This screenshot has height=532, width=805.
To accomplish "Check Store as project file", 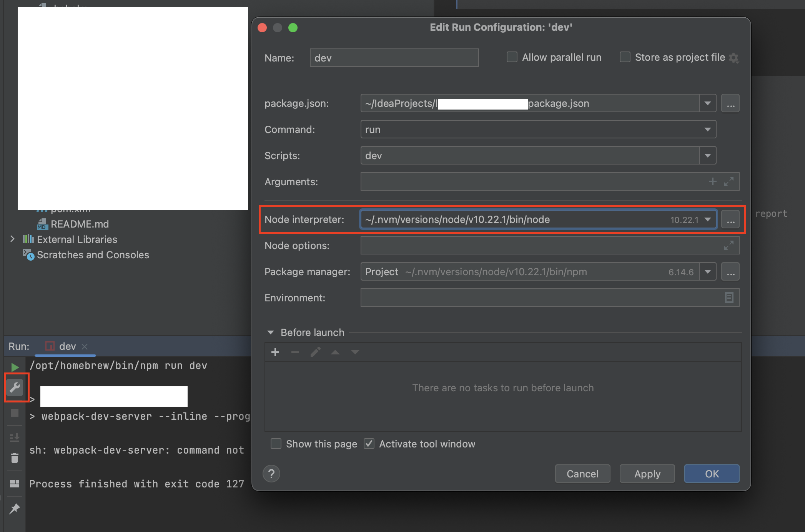I will tap(625, 57).
